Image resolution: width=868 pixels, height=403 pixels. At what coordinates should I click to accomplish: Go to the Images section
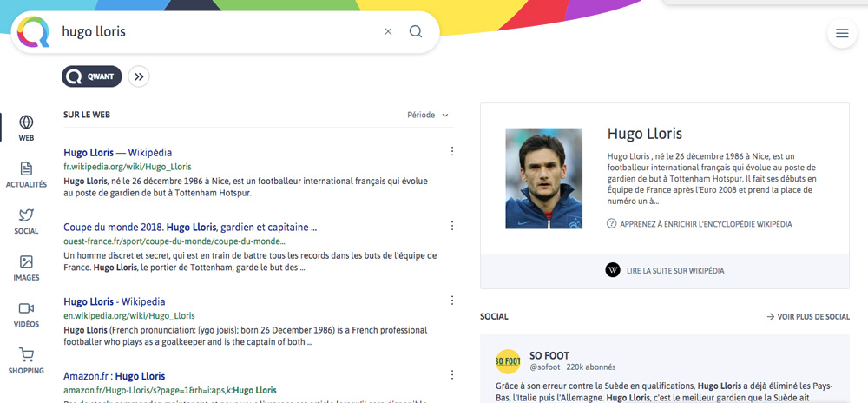coord(26,267)
